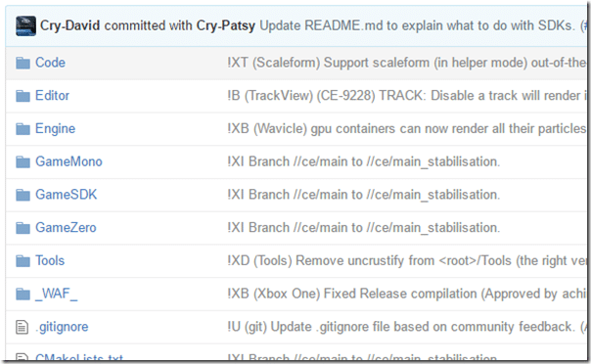This screenshot has width=591, height=364.
Task: Click the _WAF_ folder icon
Action: [x=23, y=294]
